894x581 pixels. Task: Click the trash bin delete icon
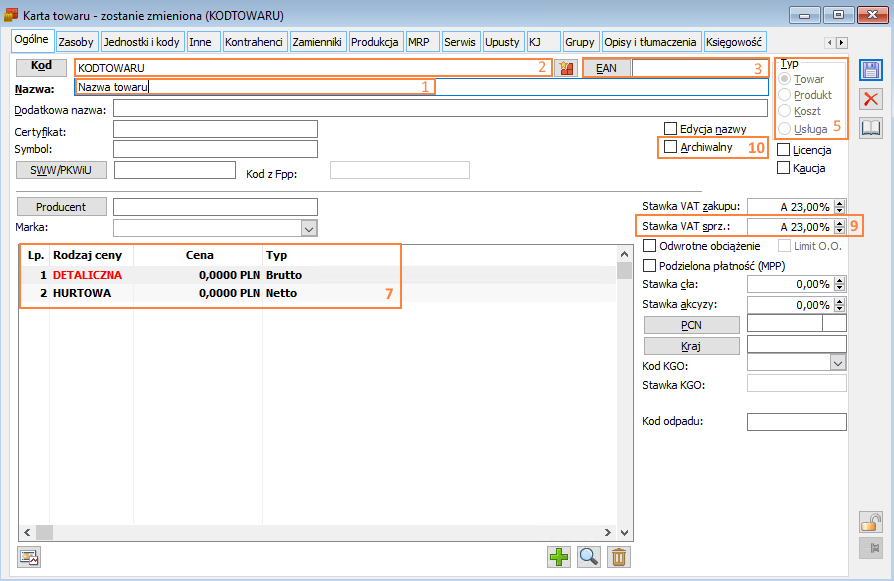620,557
